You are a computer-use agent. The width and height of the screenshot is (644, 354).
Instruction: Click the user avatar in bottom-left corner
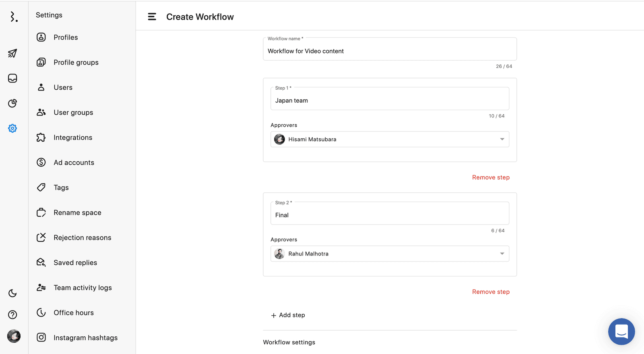click(14, 336)
